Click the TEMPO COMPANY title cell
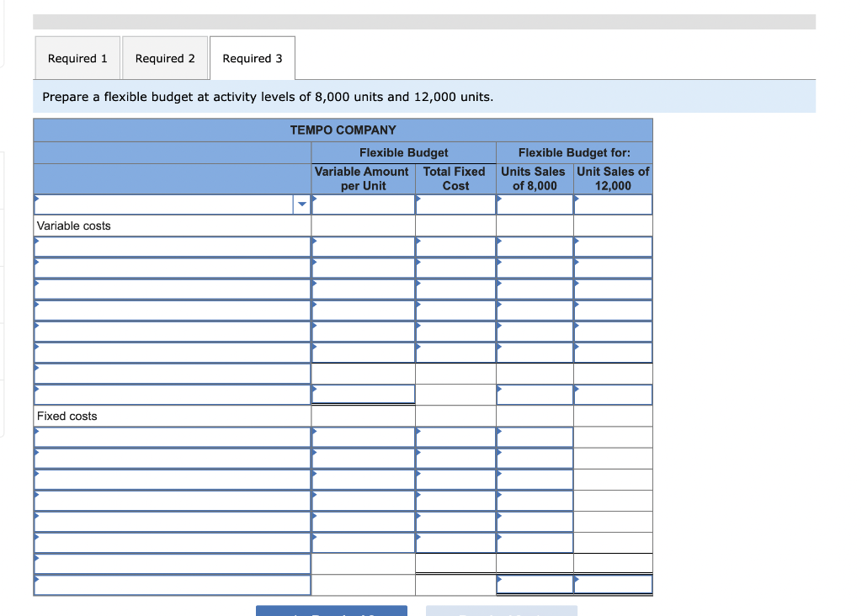The height and width of the screenshot is (616, 862). tap(342, 130)
